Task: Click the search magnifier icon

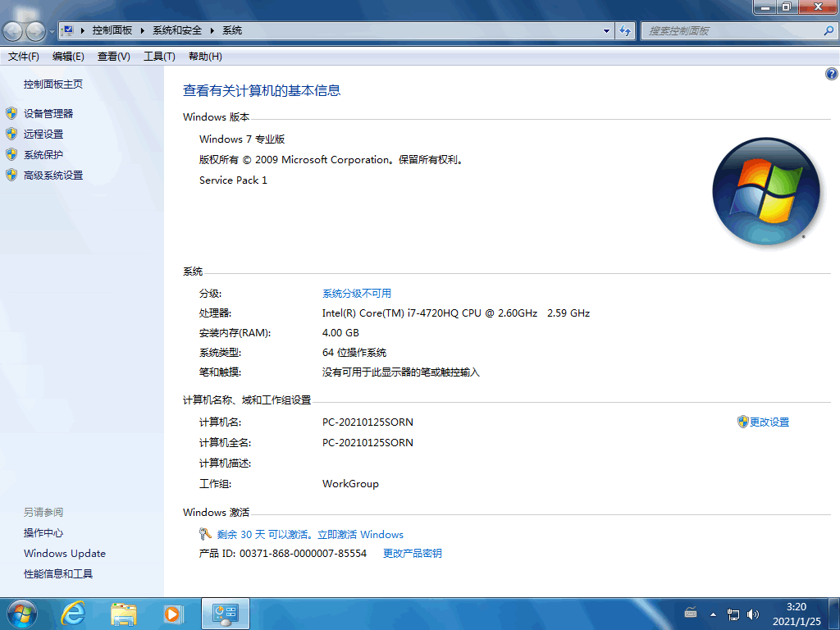Action: (829, 30)
